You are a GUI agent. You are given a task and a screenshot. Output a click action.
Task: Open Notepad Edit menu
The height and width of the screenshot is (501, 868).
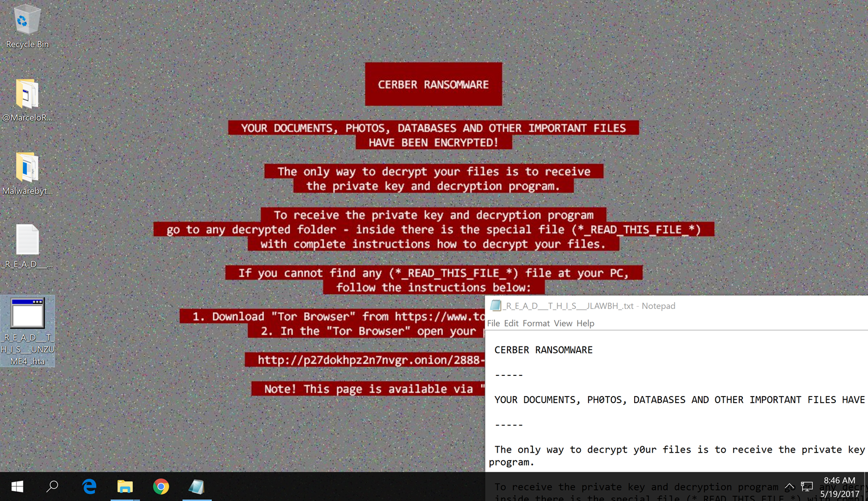click(x=511, y=323)
